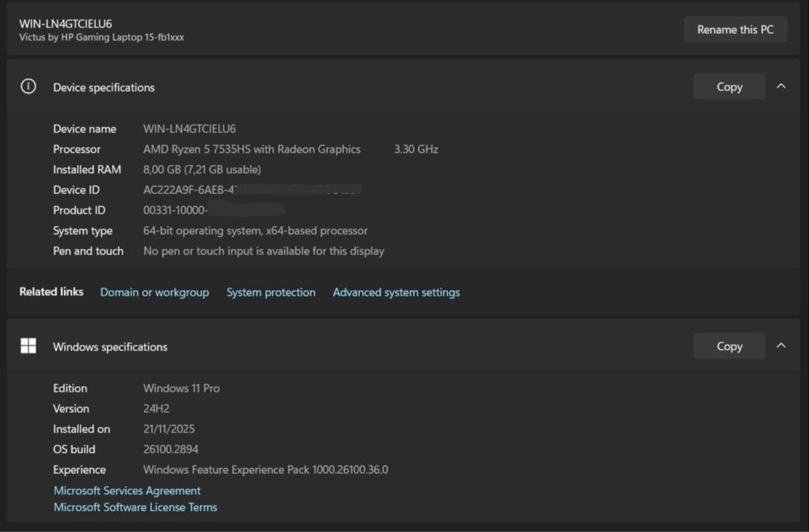Image resolution: width=809 pixels, height=532 pixels.
Task: Click Victus by HP Gaming Laptop text
Action: (x=102, y=37)
